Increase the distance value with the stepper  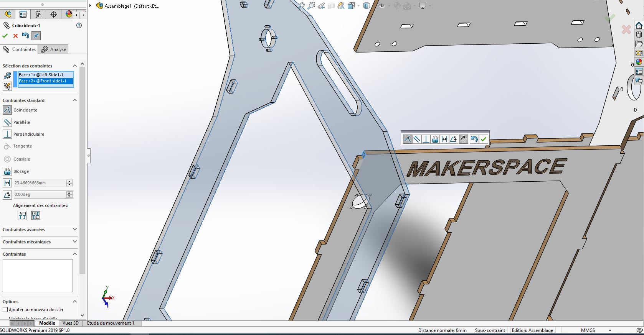[69, 181]
